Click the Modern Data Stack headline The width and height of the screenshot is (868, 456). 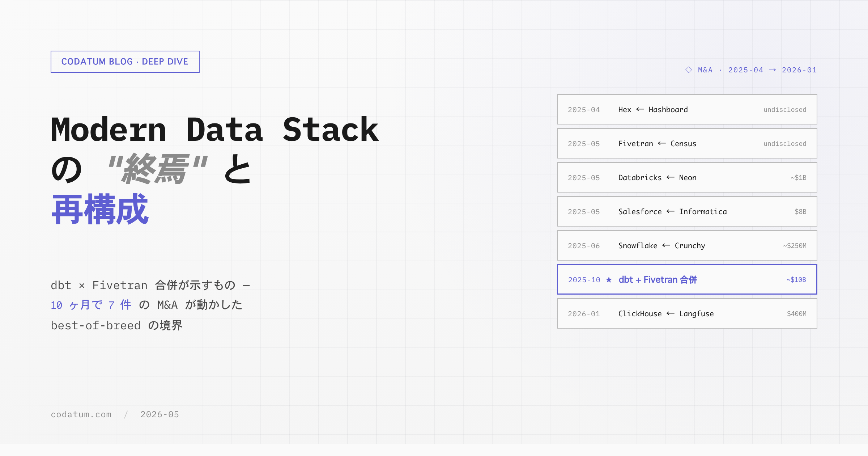pos(215,130)
